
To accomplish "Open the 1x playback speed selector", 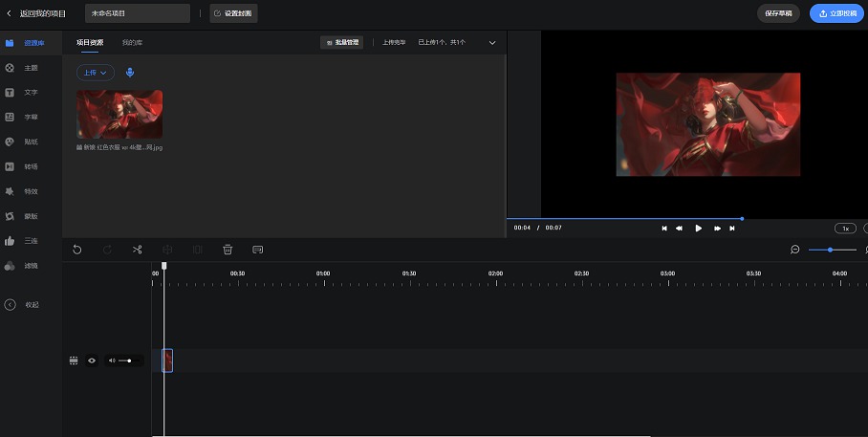I will 845,229.
